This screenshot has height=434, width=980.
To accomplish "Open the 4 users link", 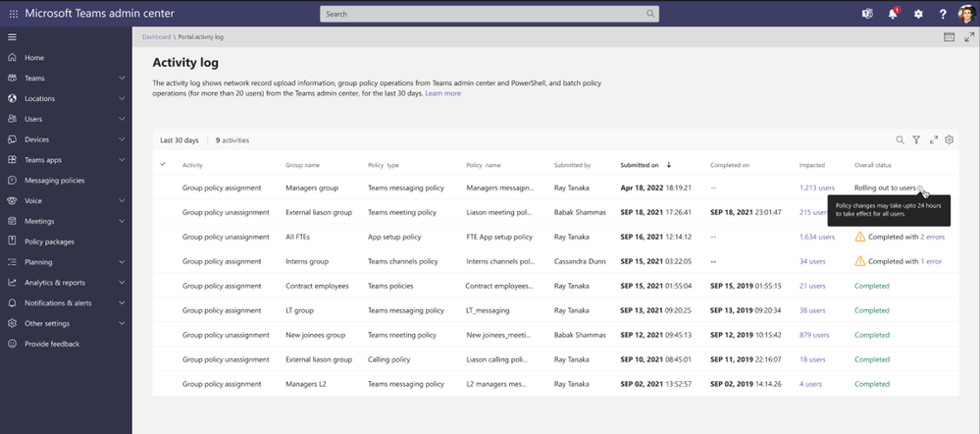I will 810,384.
